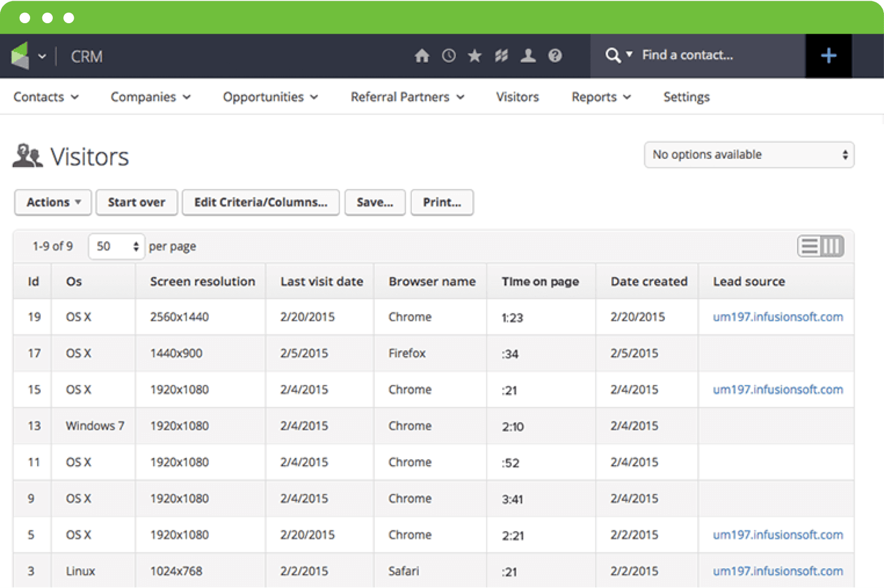This screenshot has width=884, height=588.
Task: Expand the 'No options available' select box
Action: tap(748, 155)
